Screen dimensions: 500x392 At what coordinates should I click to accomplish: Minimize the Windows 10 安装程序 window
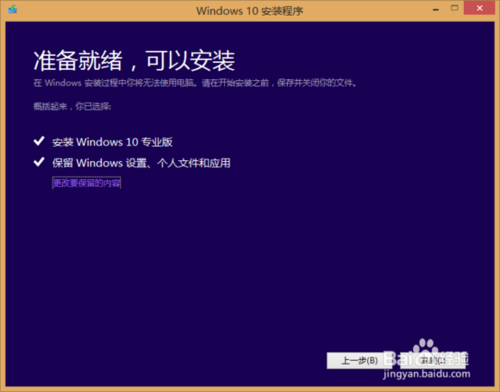[x=436, y=10]
